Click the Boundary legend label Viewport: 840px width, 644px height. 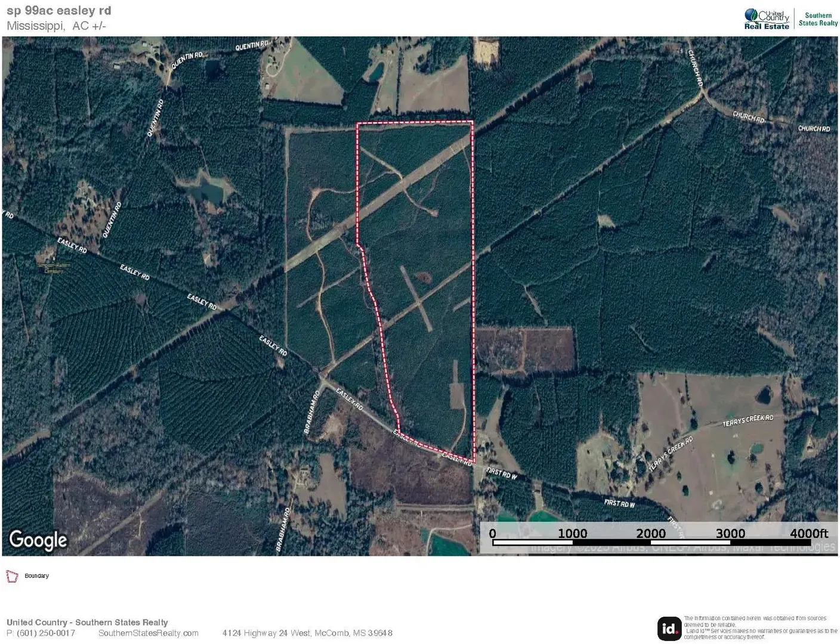(37, 576)
